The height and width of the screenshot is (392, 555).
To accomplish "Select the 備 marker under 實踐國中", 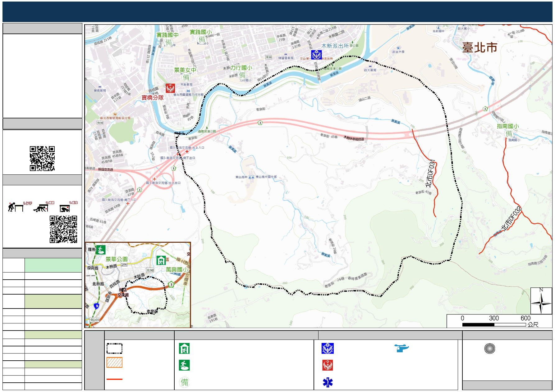I will tap(169, 43).
